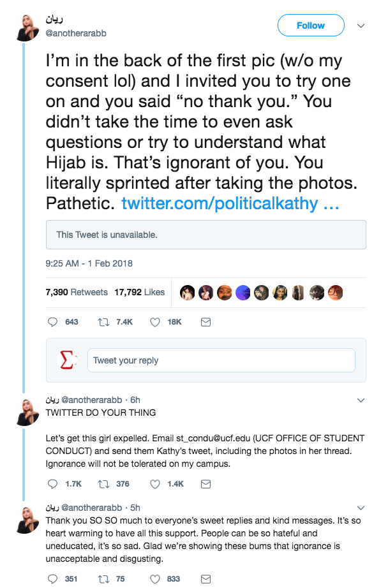Click the envelope icon on the main tweet

click(x=205, y=323)
